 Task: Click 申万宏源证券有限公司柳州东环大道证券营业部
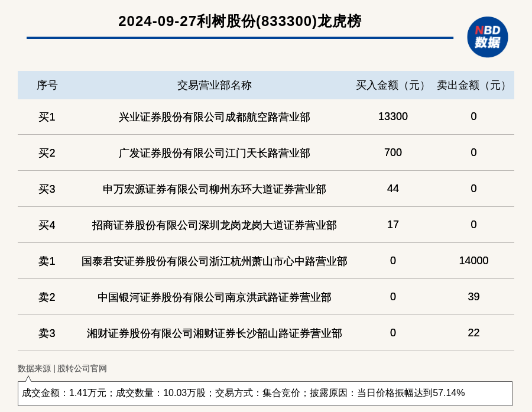click(215, 189)
